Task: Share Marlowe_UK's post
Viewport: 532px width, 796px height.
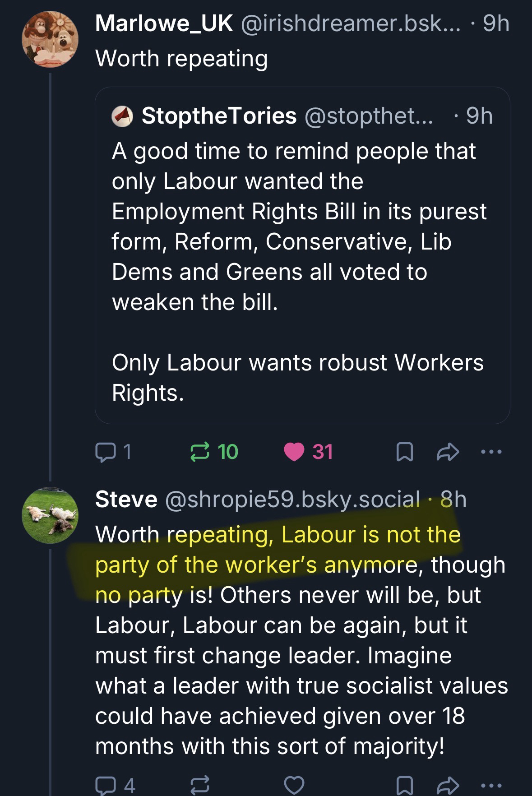Action: coord(447,452)
